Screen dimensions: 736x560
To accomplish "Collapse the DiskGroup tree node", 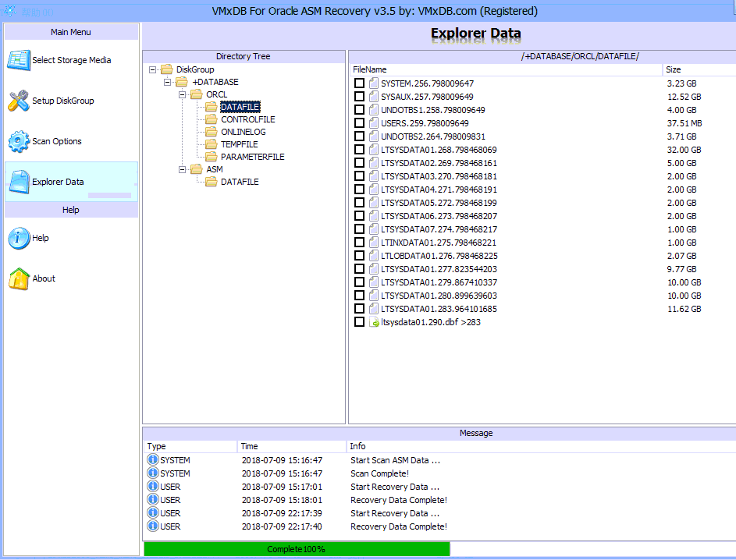I will 152,70.
